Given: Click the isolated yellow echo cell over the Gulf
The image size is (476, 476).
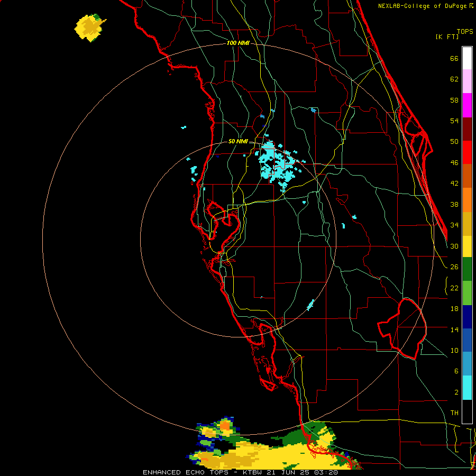Looking at the screenshot, I should [x=90, y=28].
